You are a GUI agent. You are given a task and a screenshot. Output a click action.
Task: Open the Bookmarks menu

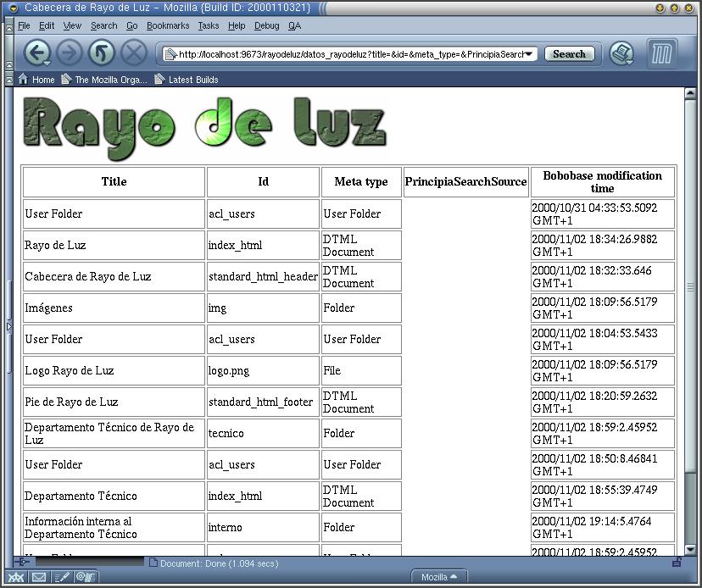point(168,26)
